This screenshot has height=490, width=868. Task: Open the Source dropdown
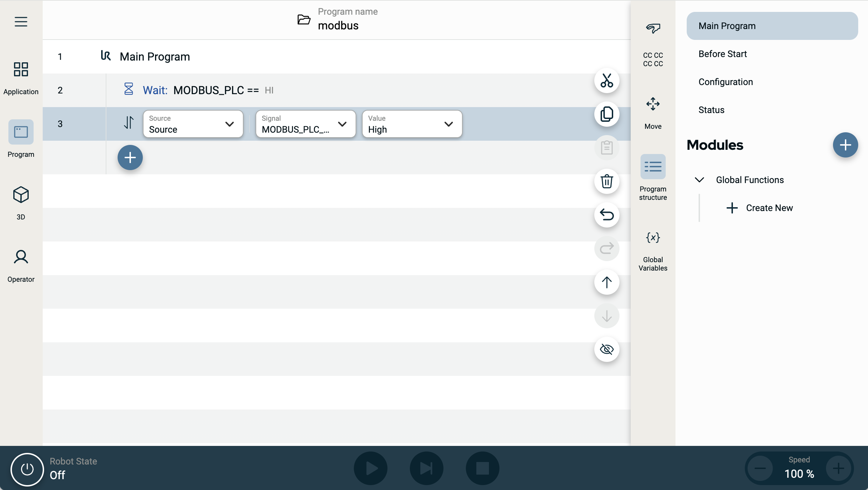pos(193,124)
